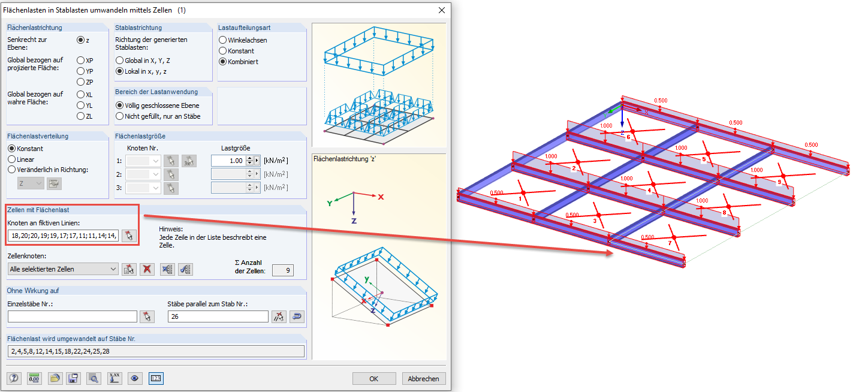The width and height of the screenshot is (868, 392).
Task: Select Linear load distribution
Action: click(x=11, y=159)
